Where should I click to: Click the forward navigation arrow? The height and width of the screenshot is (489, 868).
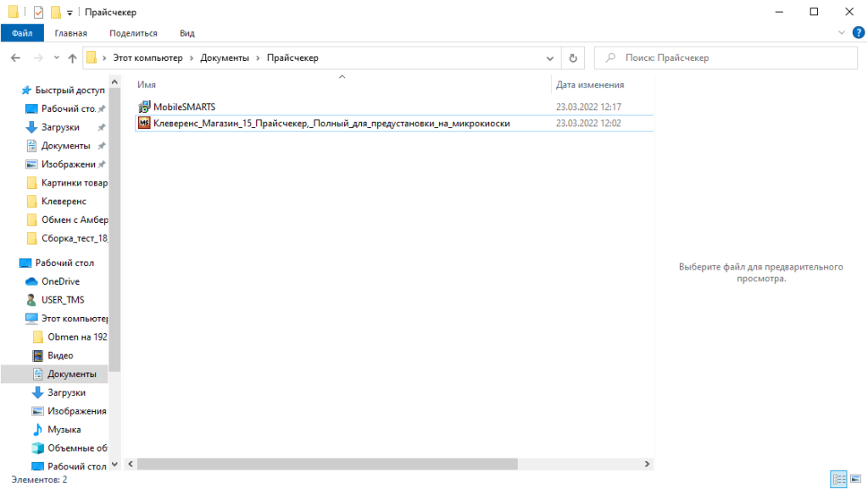click(37, 58)
